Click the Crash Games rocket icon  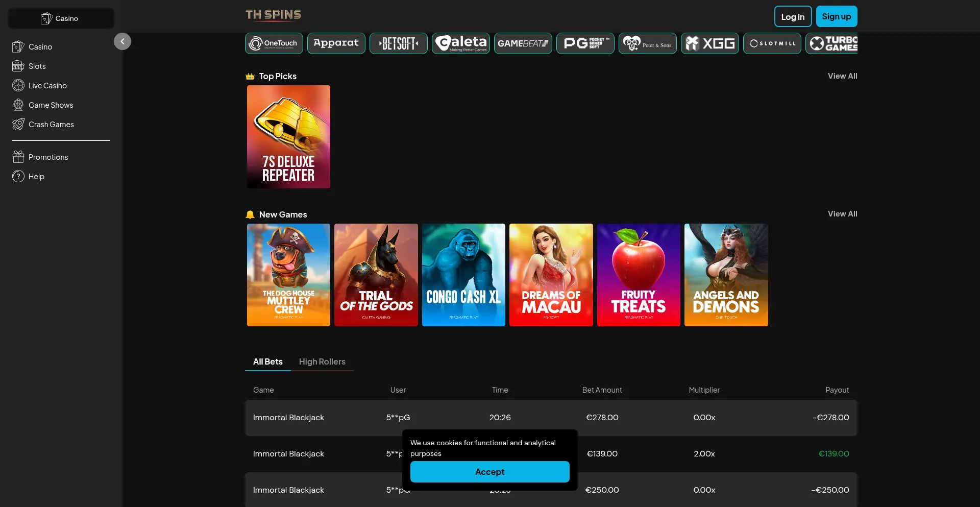[x=18, y=125]
